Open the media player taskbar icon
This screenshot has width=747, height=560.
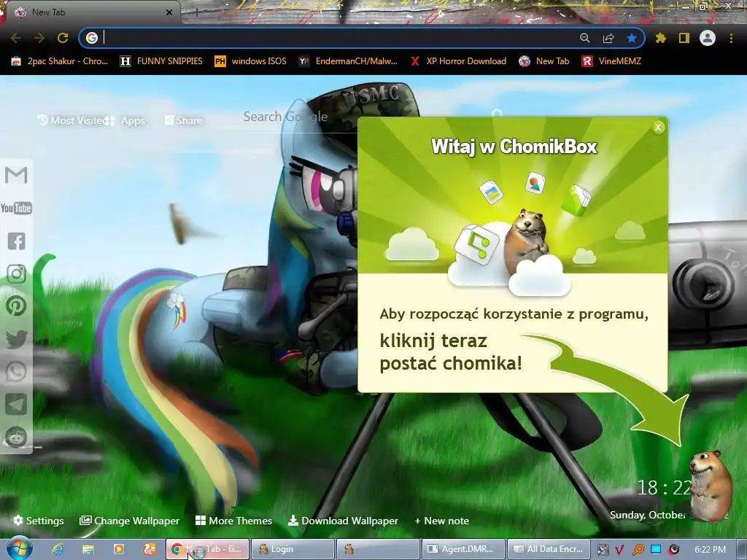tap(119, 549)
